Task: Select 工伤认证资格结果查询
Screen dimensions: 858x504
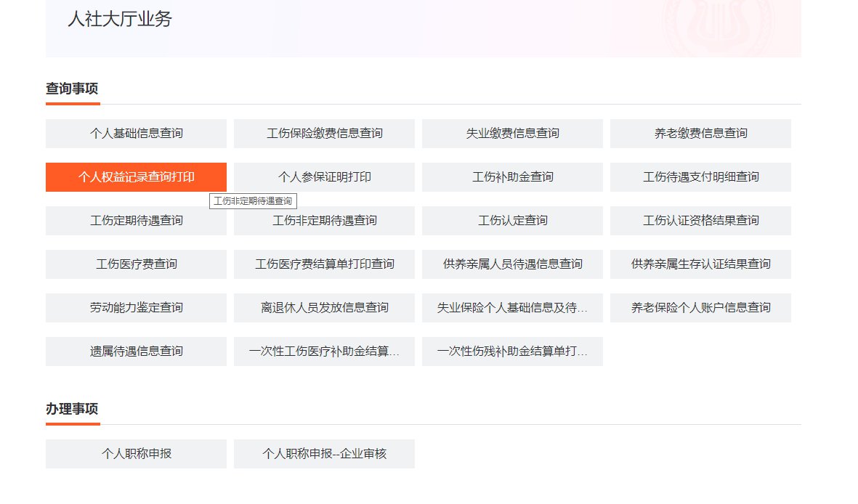Action: 700,221
